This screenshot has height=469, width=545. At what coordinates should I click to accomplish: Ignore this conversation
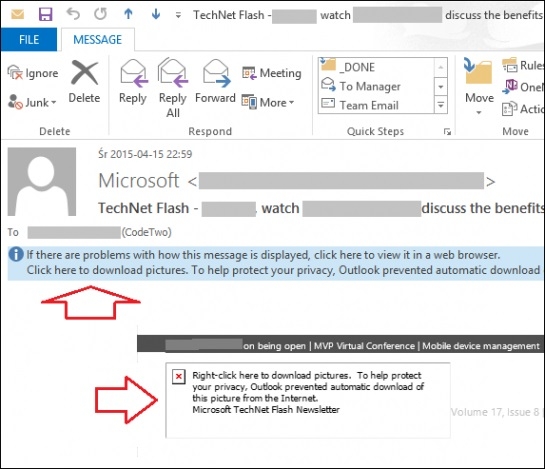pyautogui.click(x=33, y=73)
